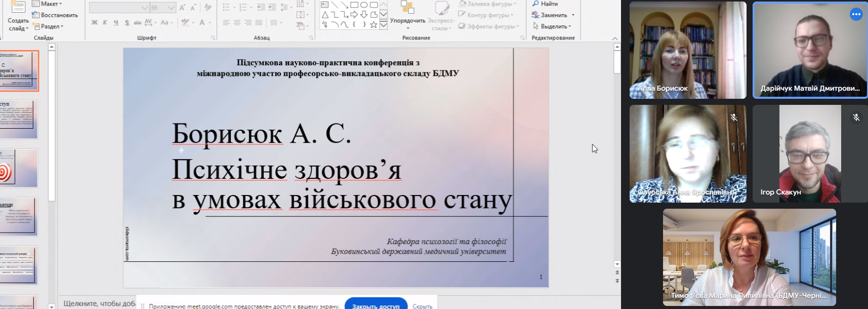Screen dimensions: 868x309
Task: Open the Выделить select menu
Action: pos(552,26)
